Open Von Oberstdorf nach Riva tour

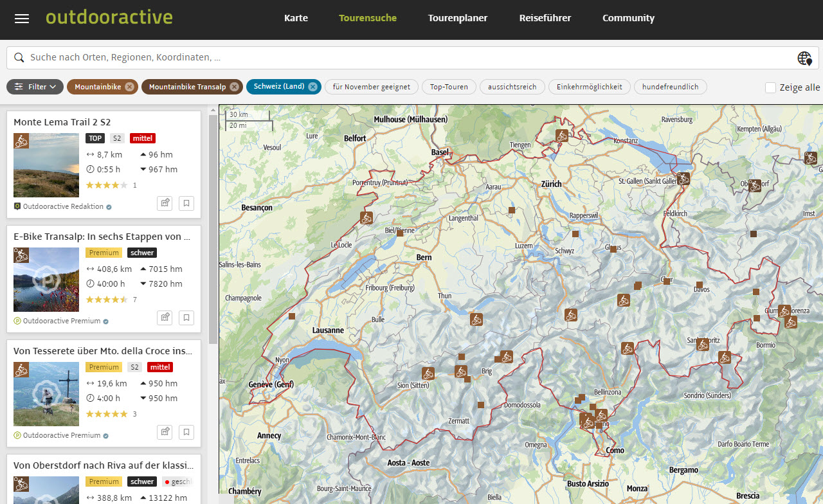point(103,465)
